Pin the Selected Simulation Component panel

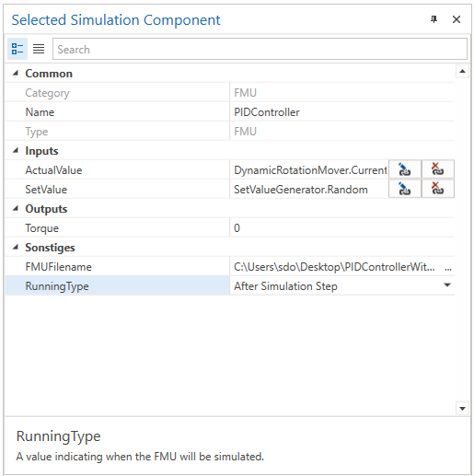(434, 19)
